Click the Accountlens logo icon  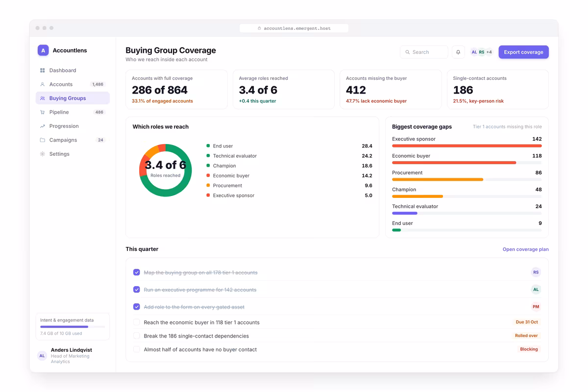[x=43, y=50]
